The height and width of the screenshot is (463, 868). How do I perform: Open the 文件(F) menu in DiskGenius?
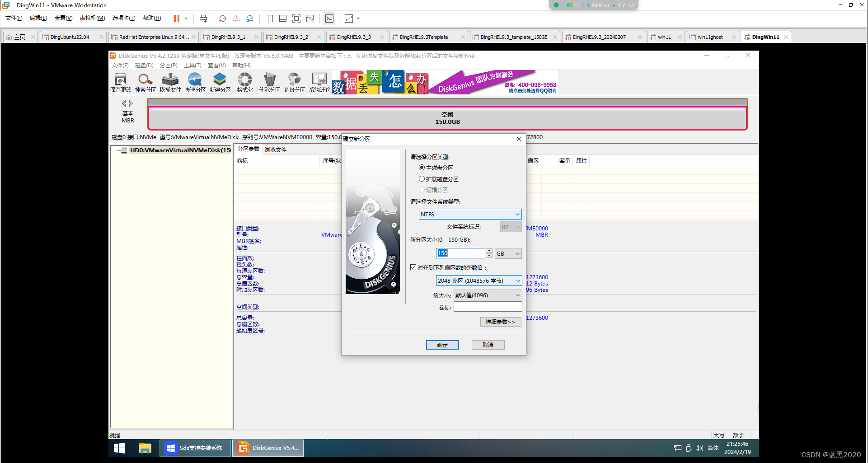point(120,65)
